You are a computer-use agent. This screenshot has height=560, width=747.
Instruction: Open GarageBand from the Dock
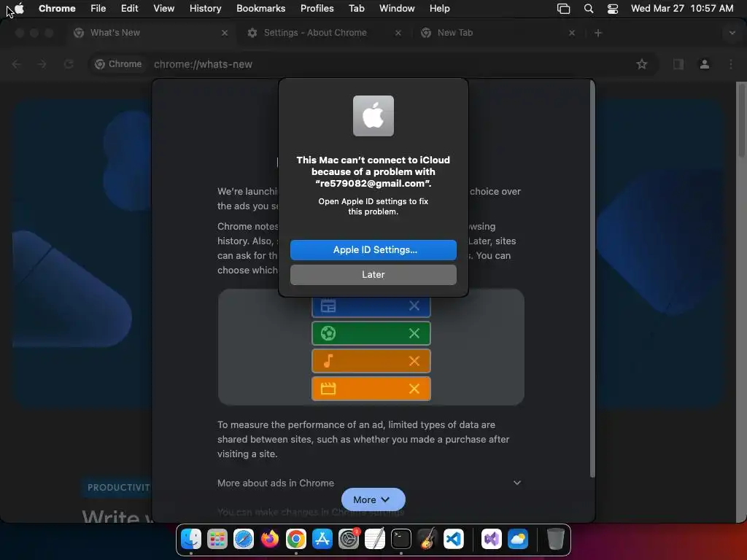coord(427,539)
